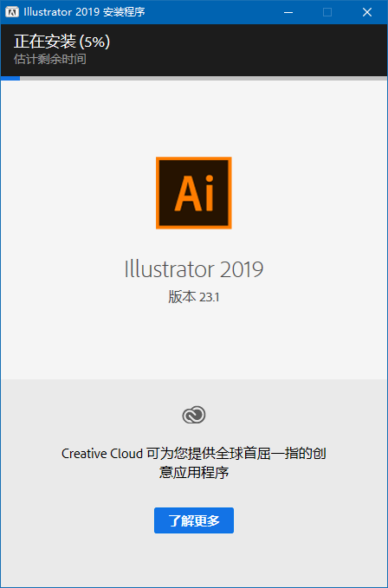388x588 pixels.
Task: Click the orange letters inside the Ai logo
Action: pyautogui.click(x=194, y=193)
